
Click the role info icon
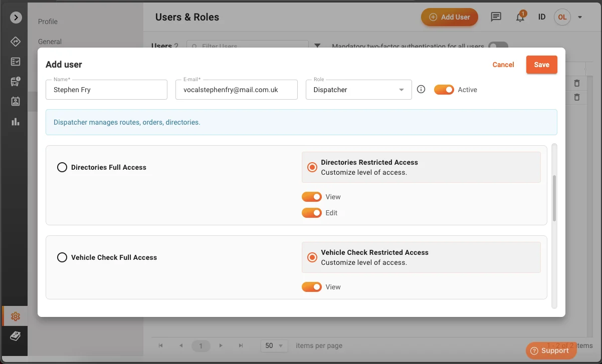tap(421, 89)
